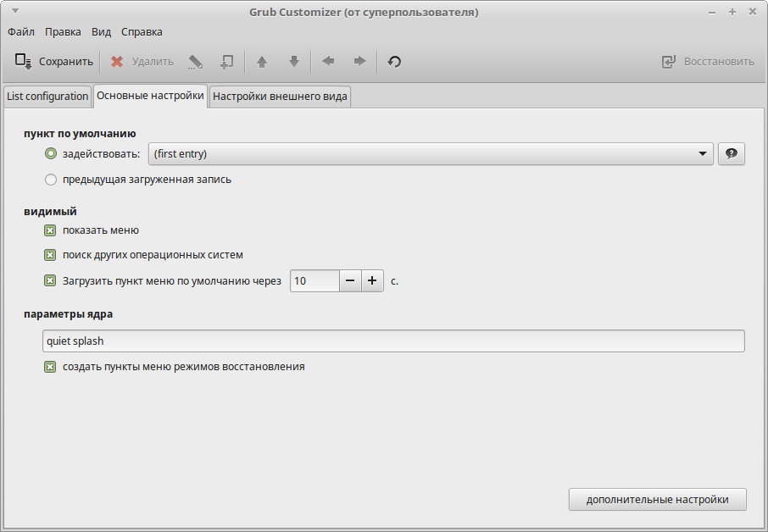
Task: Move entry down with arrow icon
Action: [x=294, y=62]
